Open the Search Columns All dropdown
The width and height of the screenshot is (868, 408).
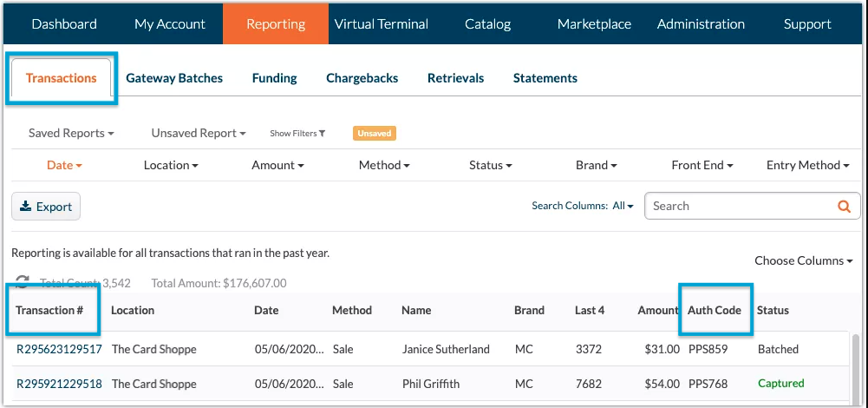tap(623, 207)
